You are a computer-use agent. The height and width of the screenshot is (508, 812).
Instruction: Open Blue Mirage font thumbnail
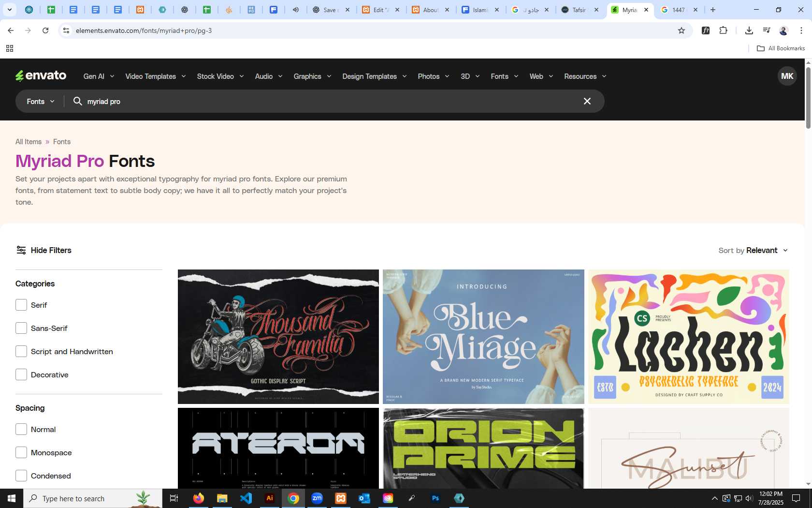(483, 337)
